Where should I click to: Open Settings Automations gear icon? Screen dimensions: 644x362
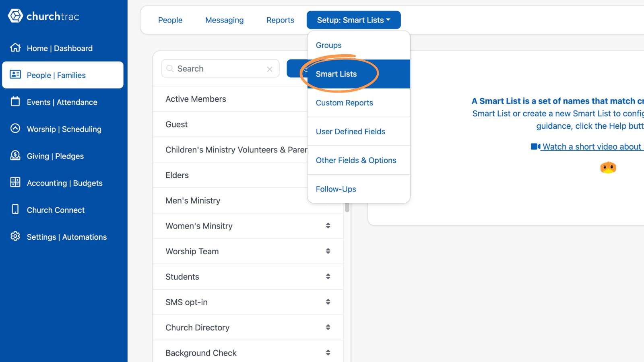click(15, 236)
